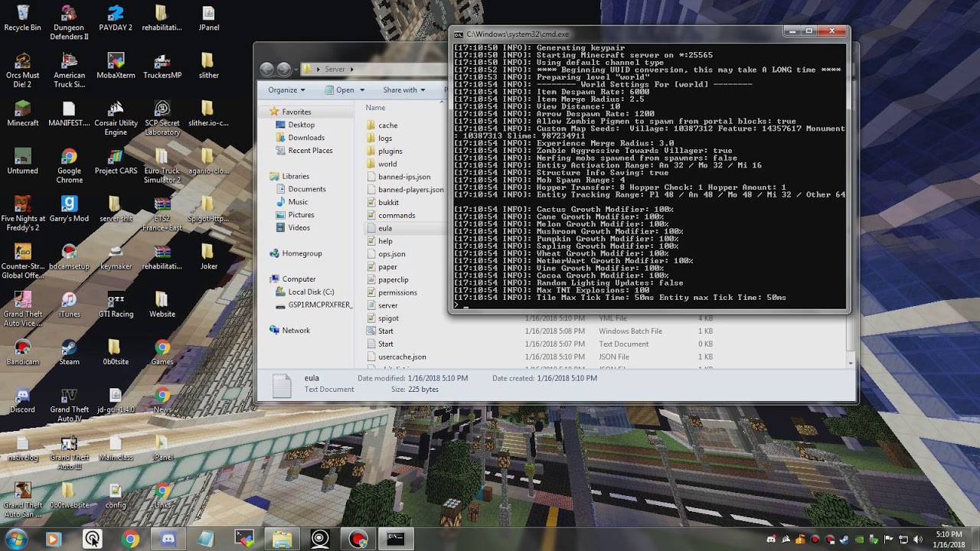The width and height of the screenshot is (980, 551).
Task: Expand the Server breadcrumb arrow in address bar
Action: (351, 69)
